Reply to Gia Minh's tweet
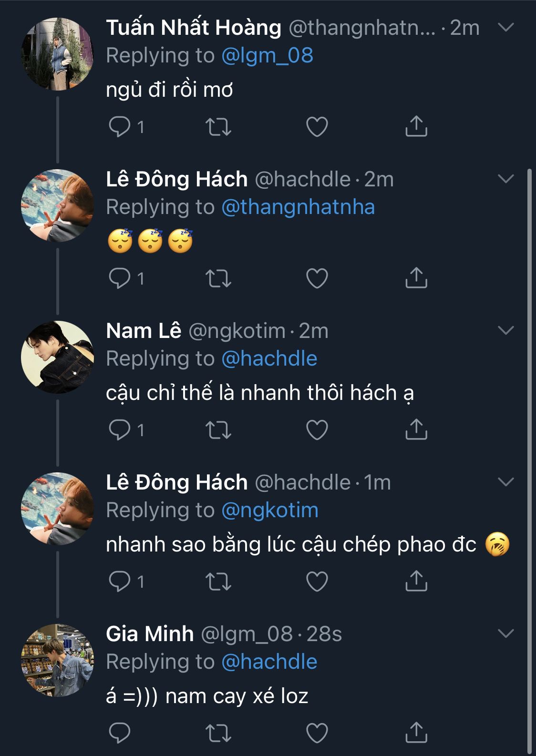The height and width of the screenshot is (756, 536). 120,733
